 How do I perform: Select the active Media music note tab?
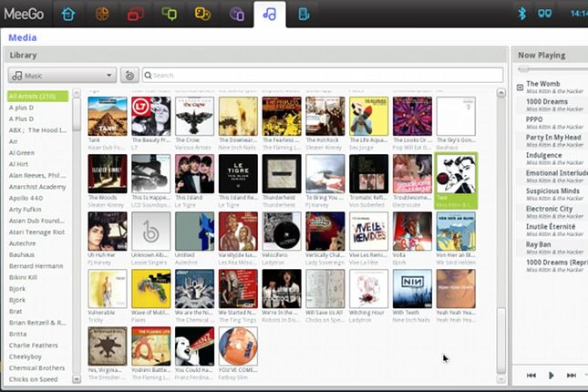click(x=270, y=14)
